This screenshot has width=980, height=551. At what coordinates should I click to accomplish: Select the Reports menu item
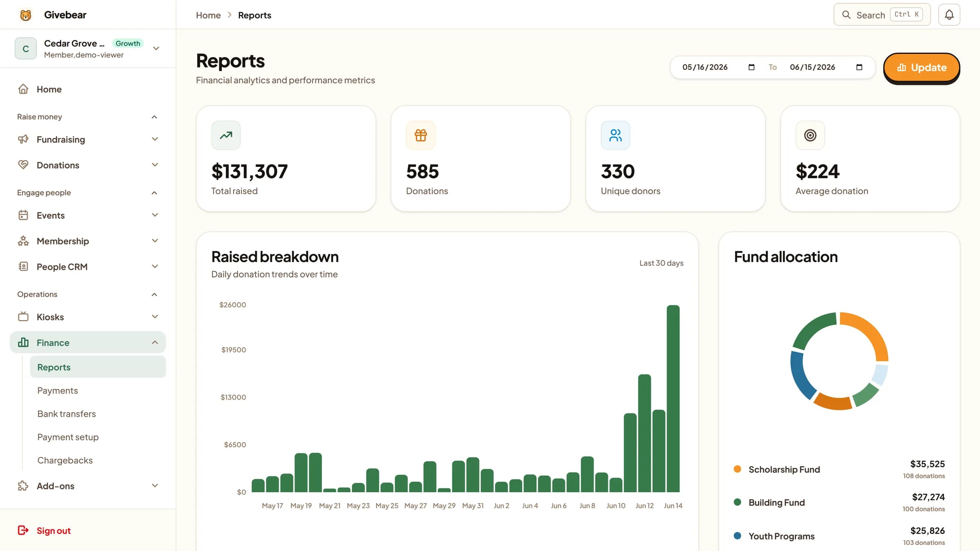[x=98, y=367]
